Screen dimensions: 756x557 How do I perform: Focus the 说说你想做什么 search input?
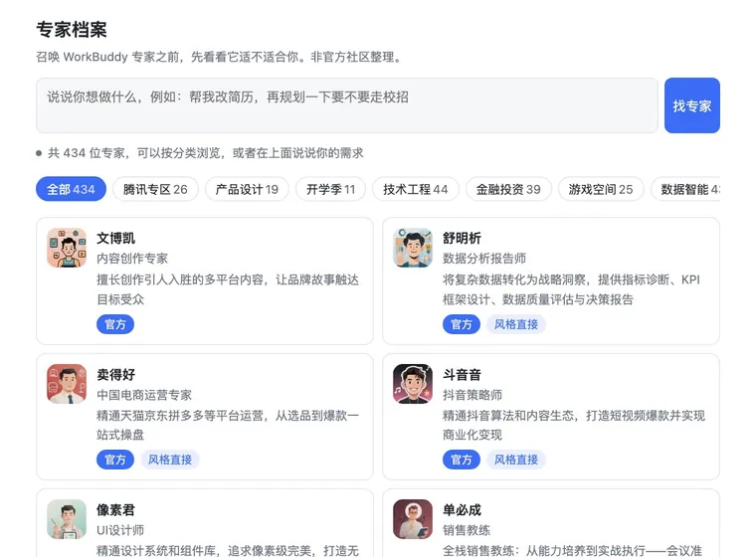[x=347, y=105]
